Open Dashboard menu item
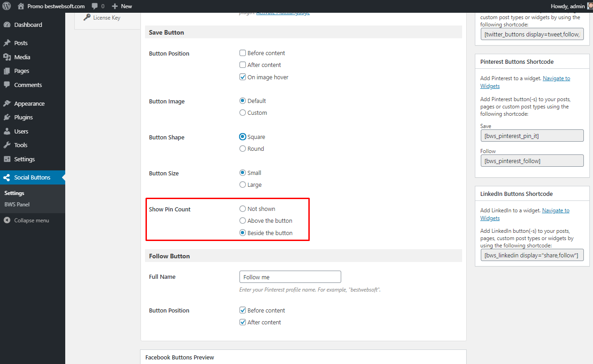The image size is (593, 364). pos(32,25)
